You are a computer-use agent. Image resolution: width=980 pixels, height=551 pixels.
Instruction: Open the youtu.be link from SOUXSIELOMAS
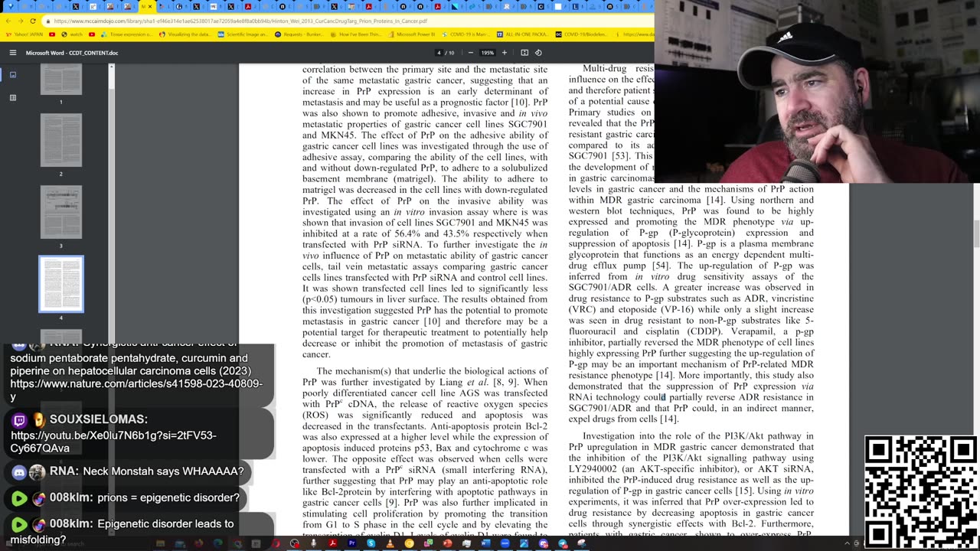(x=113, y=442)
